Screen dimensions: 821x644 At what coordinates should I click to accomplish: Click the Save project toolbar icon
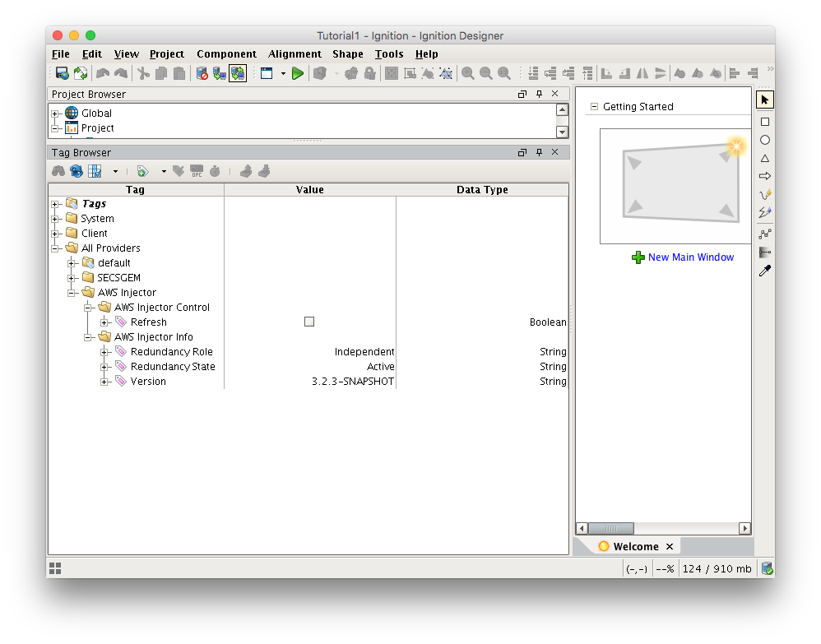62,73
